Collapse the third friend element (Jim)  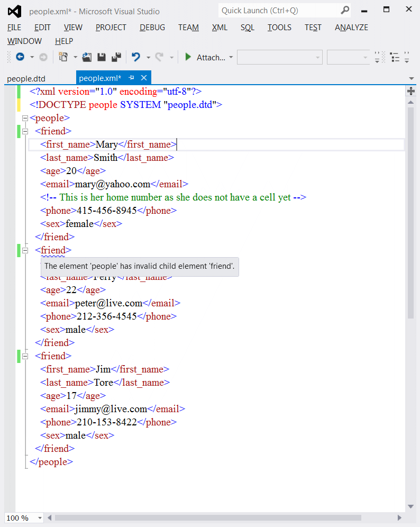[x=25, y=356]
